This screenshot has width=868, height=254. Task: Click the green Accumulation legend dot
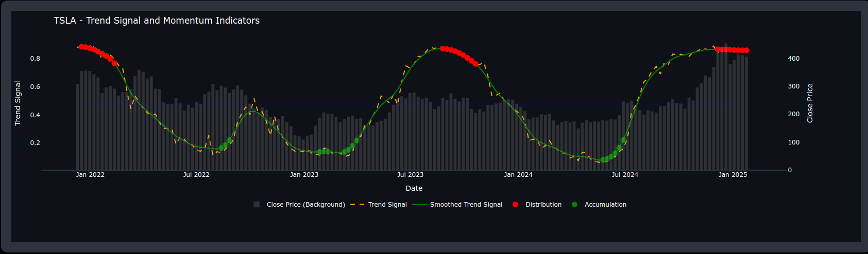point(574,205)
